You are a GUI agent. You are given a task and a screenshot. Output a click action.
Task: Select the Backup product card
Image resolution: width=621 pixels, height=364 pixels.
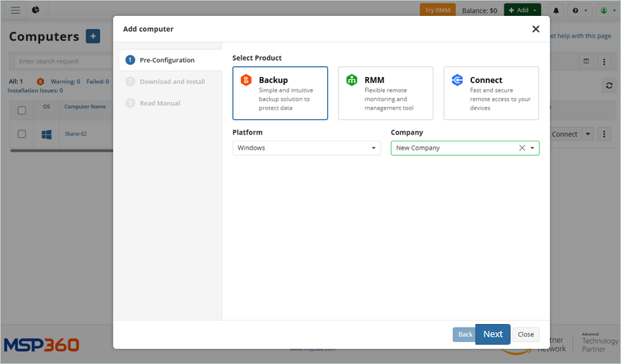coord(280,93)
